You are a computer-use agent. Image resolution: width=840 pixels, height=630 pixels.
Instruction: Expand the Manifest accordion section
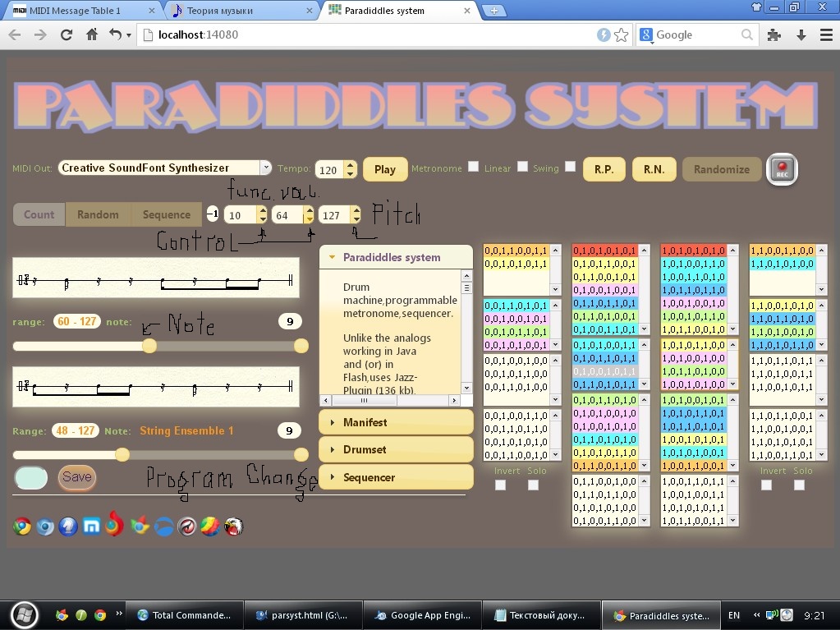pyautogui.click(x=396, y=422)
